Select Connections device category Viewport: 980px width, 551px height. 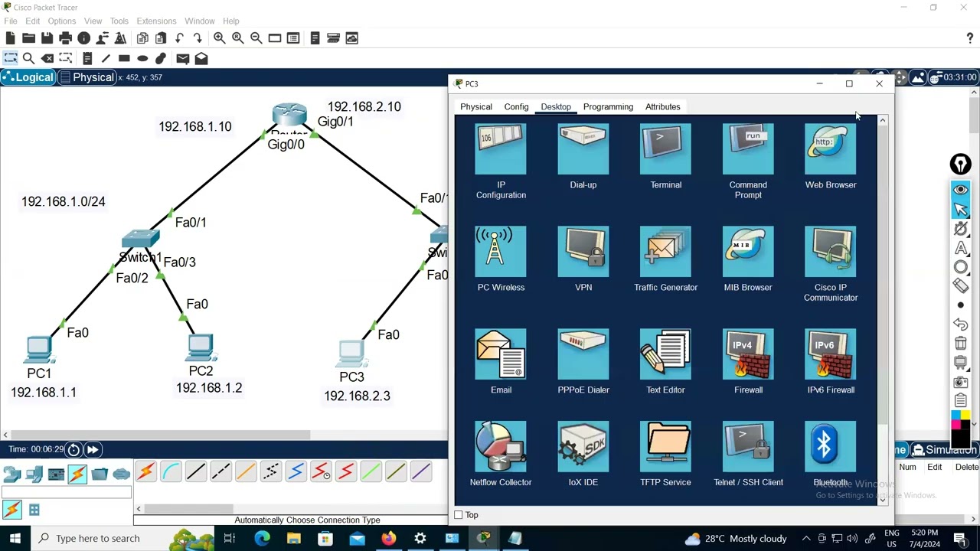[x=77, y=474]
